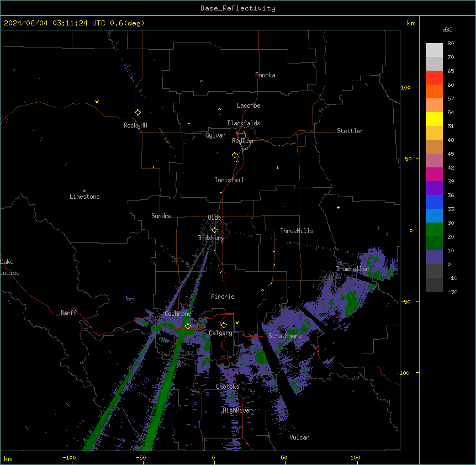Click the -50 tick on the right axis
The image size is (476, 465).
pyautogui.click(x=405, y=302)
